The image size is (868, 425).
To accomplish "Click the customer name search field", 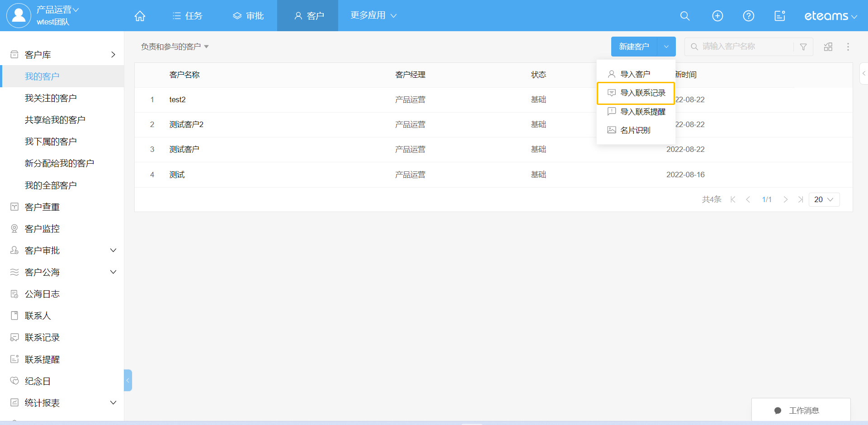I will [746, 47].
